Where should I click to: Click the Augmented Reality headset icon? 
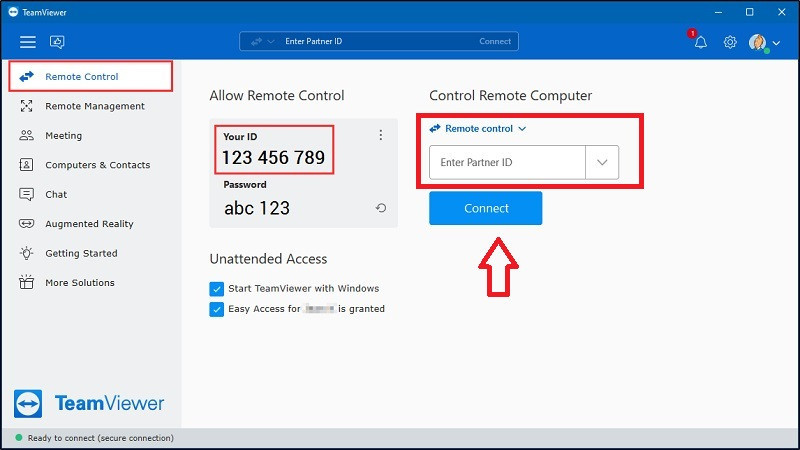(27, 223)
